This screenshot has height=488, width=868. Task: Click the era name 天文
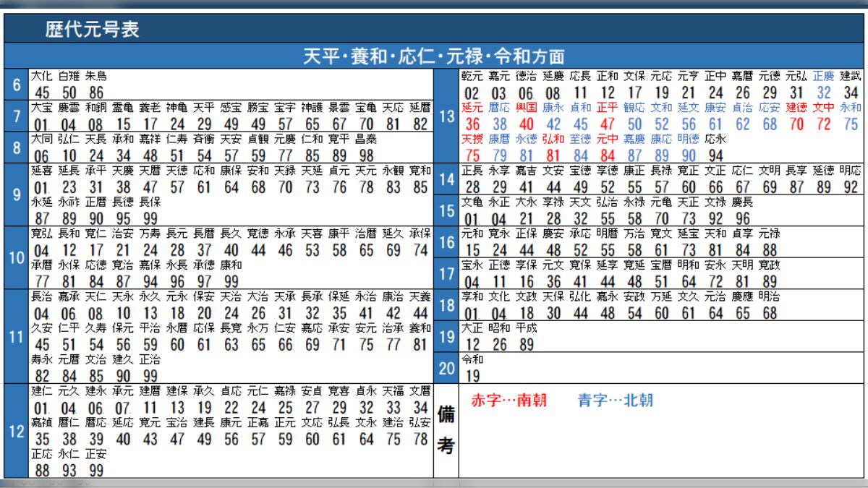580,202
